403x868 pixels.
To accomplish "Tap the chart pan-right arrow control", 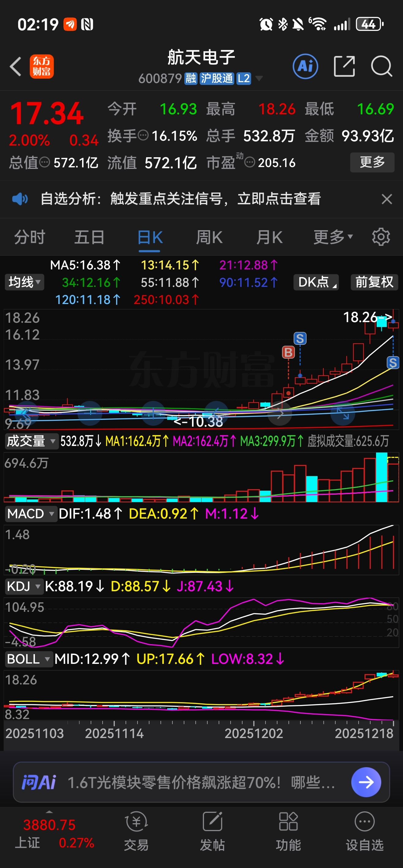I will pyautogui.click(x=280, y=413).
